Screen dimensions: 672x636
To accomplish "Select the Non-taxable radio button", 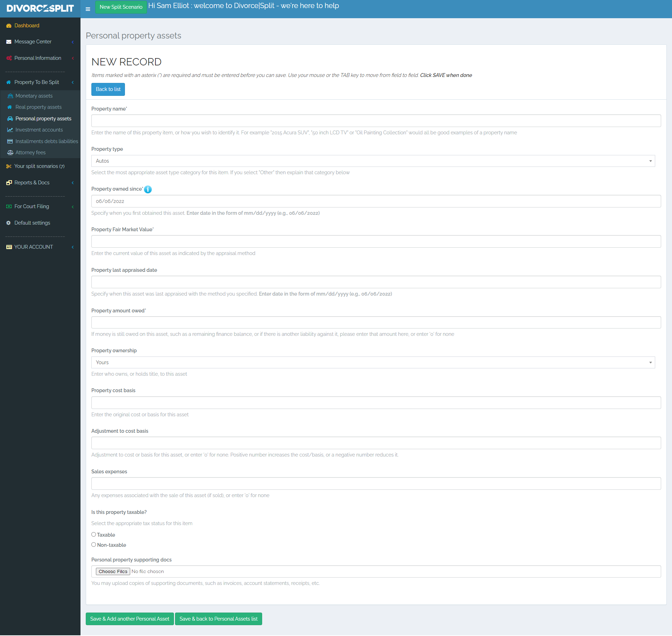I will tap(94, 544).
